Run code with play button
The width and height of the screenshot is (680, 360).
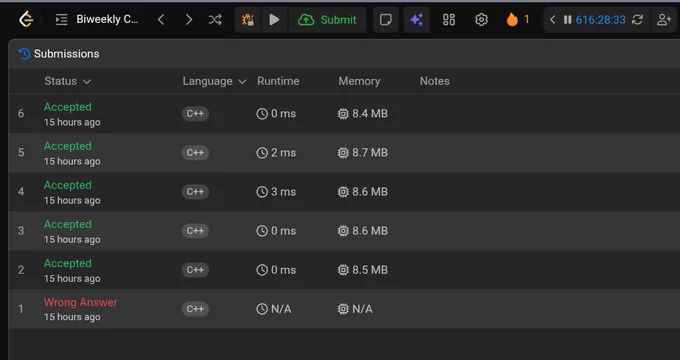[x=274, y=20]
